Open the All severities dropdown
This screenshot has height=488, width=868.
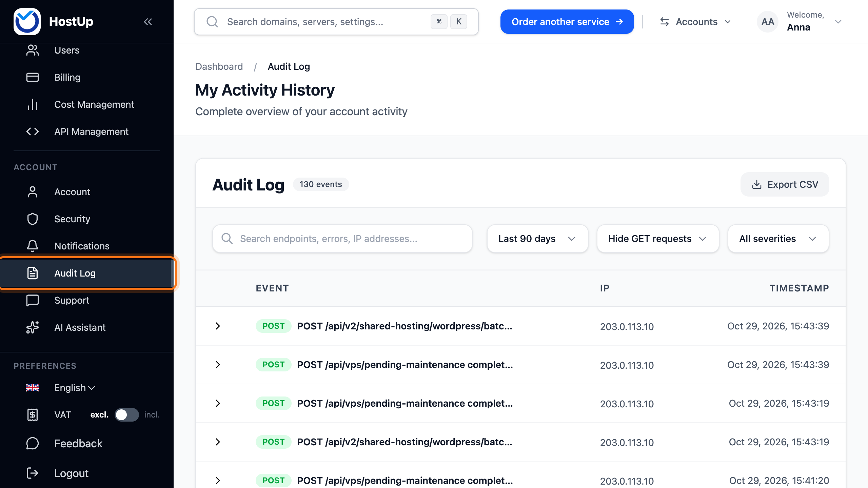coord(778,239)
